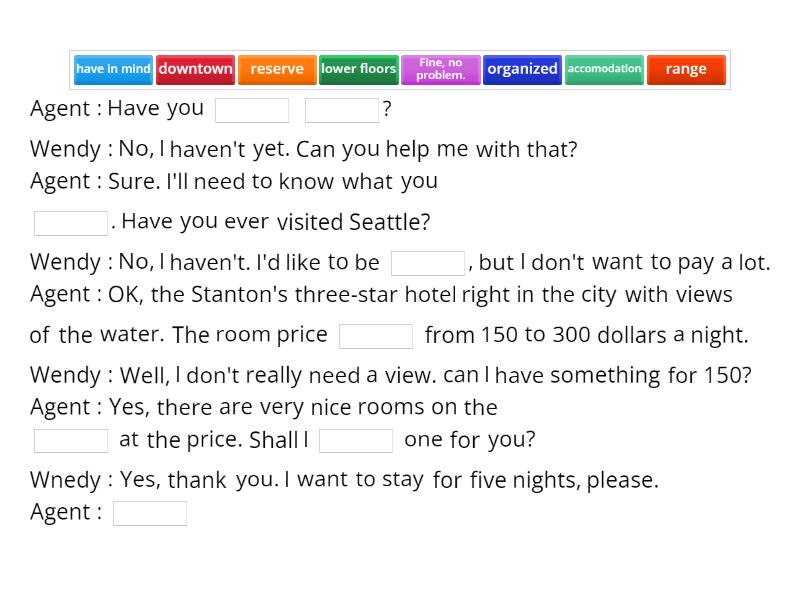800x600 pixels.
Task: Click blank after 'The room price'
Action: [377, 335]
